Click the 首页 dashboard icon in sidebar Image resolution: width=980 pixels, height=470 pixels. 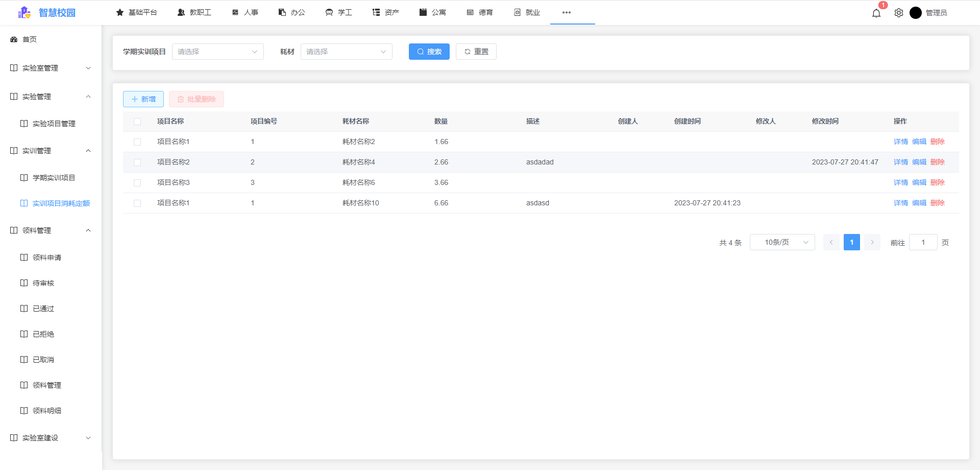(13, 39)
